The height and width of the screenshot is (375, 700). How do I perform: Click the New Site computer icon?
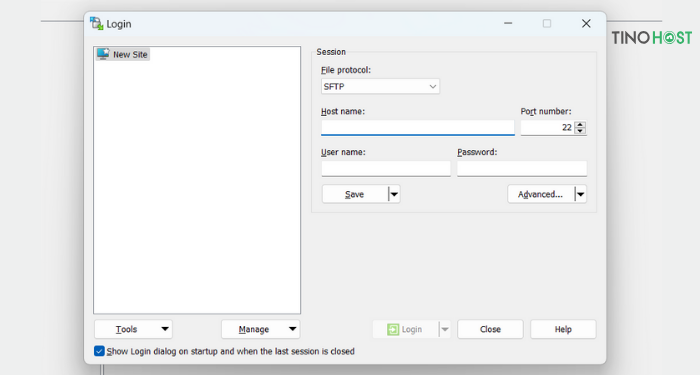pos(103,54)
